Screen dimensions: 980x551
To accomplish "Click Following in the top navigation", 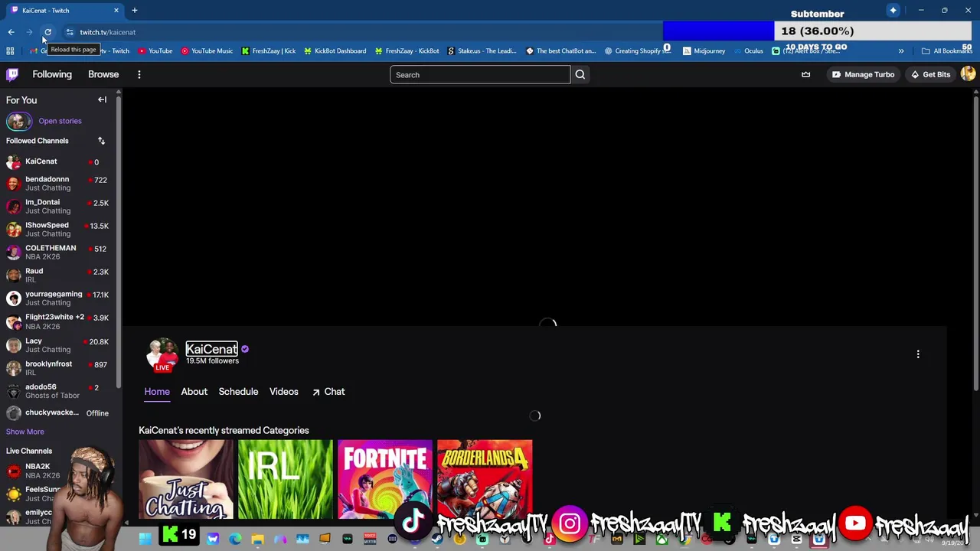I will [52, 74].
